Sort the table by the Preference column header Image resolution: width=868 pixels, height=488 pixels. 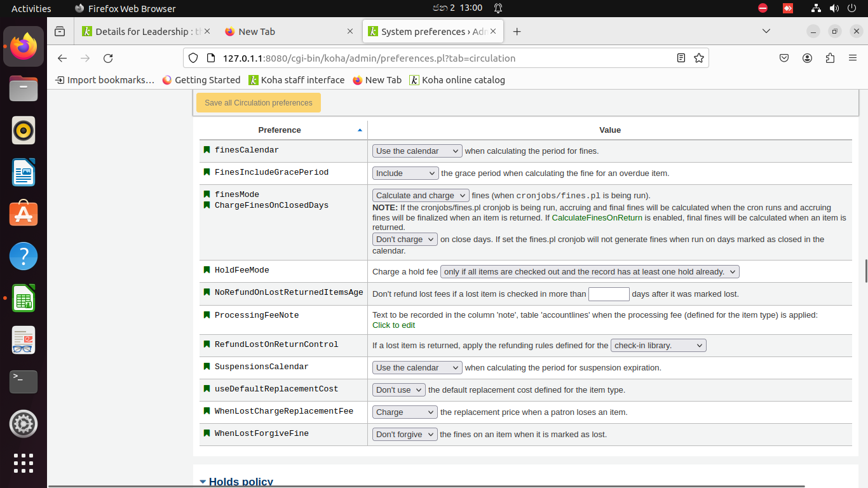280,130
